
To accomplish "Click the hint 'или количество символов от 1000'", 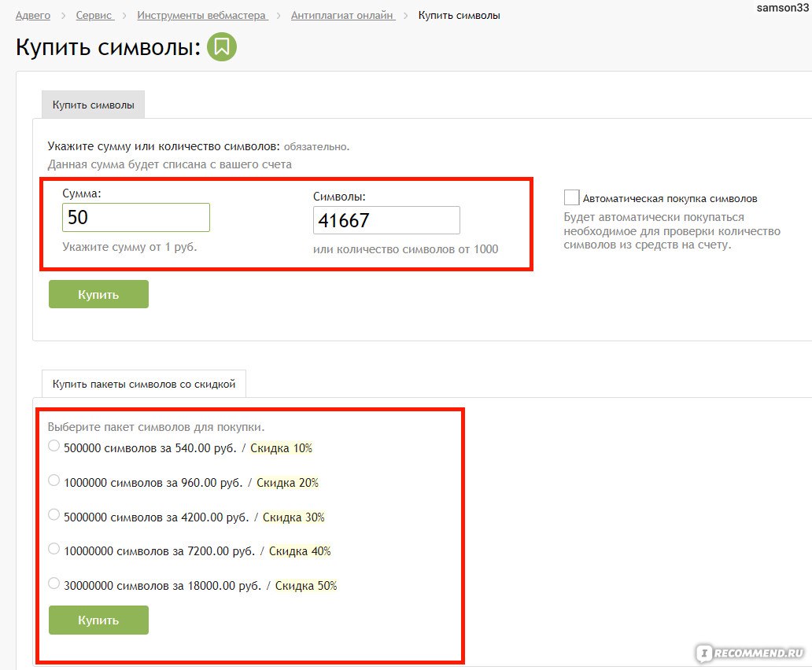I will click(x=405, y=249).
